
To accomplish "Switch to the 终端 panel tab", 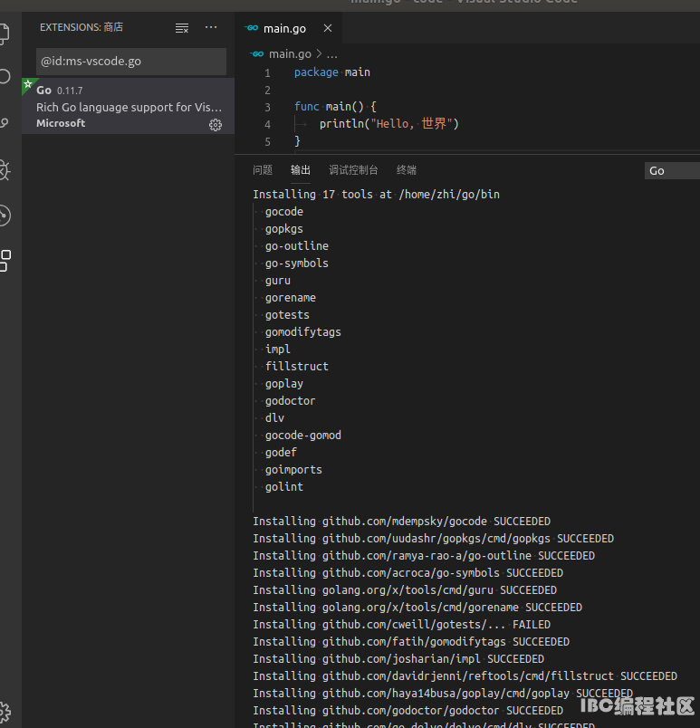I will tap(407, 170).
